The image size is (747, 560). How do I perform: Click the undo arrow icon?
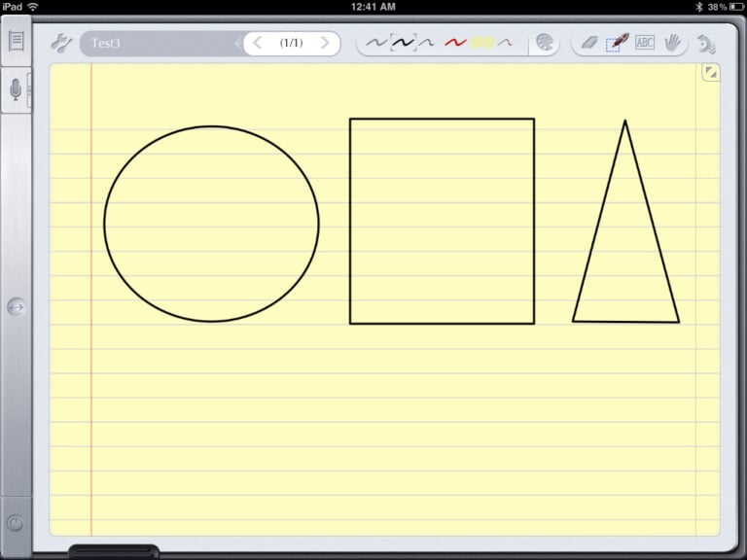pos(706,44)
